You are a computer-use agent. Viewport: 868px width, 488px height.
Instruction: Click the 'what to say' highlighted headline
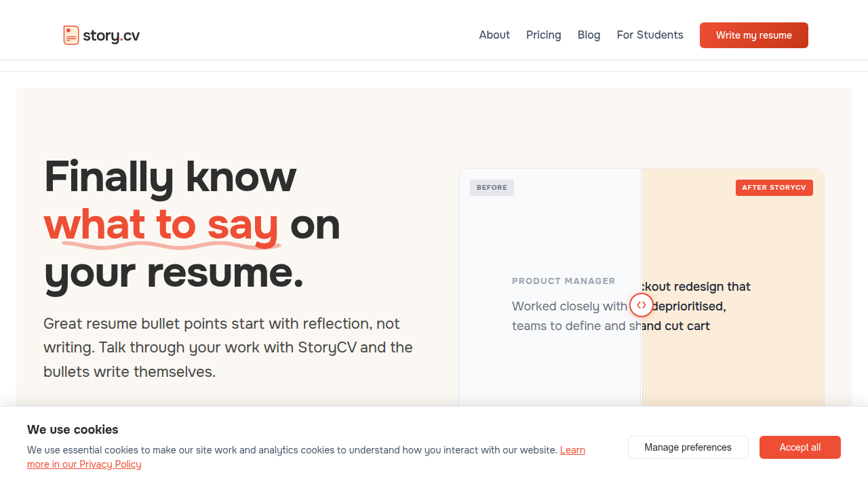coord(161,224)
